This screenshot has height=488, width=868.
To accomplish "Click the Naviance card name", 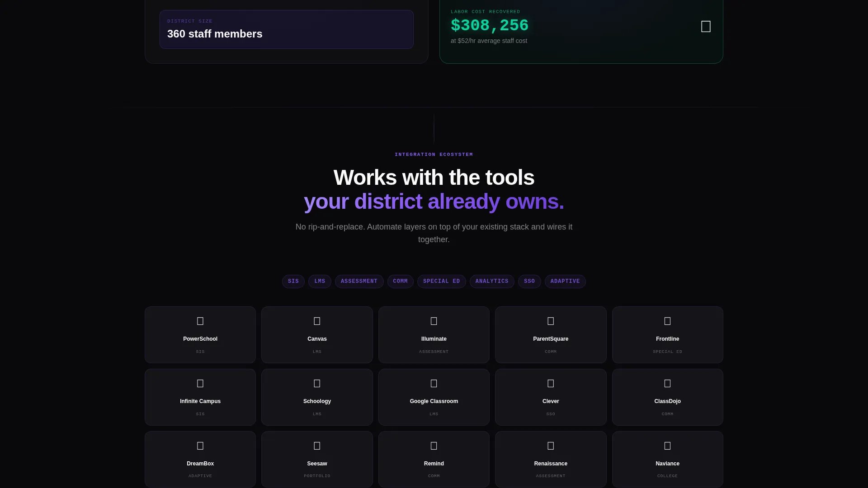I will [x=667, y=464].
